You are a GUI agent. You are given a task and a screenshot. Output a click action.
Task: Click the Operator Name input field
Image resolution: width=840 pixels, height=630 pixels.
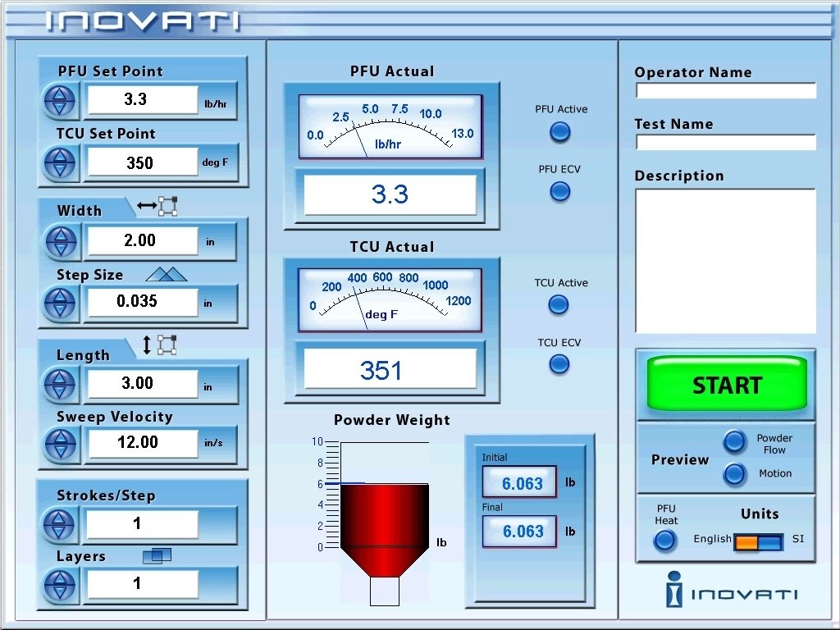pyautogui.click(x=725, y=90)
